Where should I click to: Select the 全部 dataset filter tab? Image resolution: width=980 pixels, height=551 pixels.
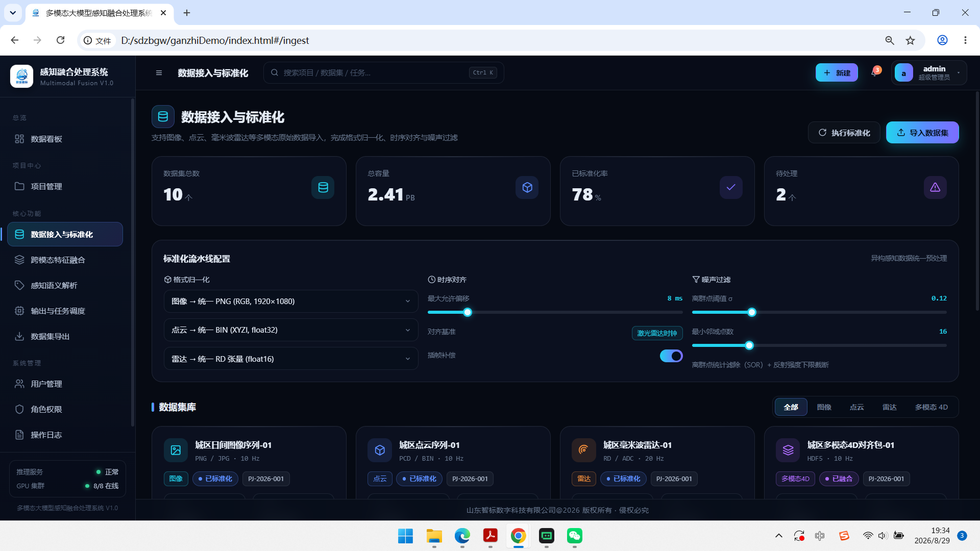tap(791, 407)
